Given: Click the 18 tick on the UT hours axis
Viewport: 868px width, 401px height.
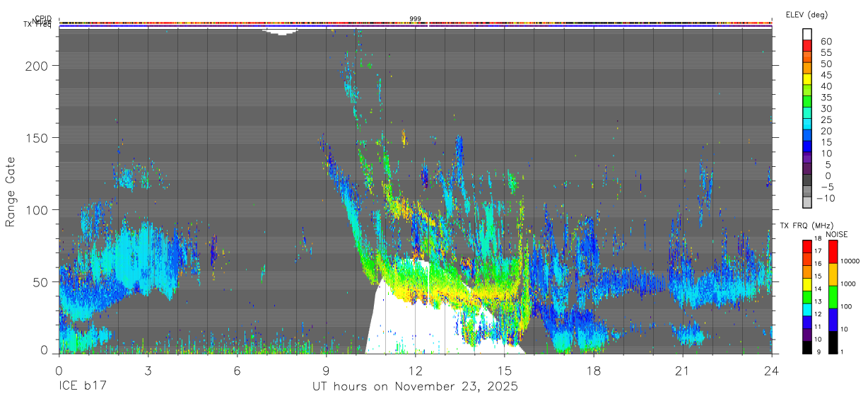Looking at the screenshot, I should [x=593, y=371].
